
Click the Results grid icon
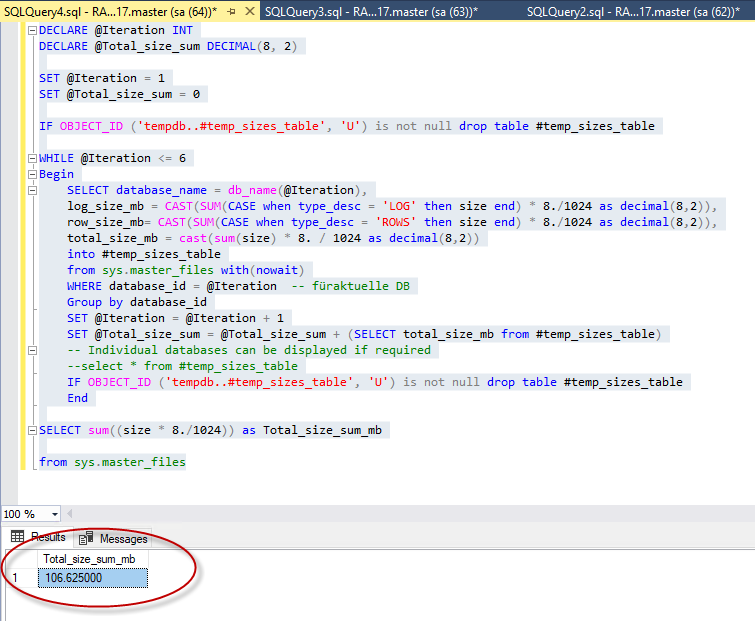coord(17,536)
